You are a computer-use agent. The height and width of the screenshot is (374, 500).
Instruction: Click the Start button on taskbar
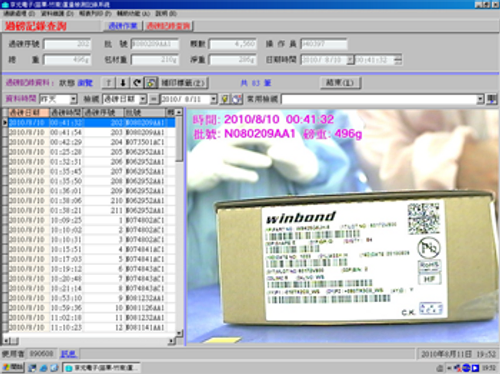[13, 367]
